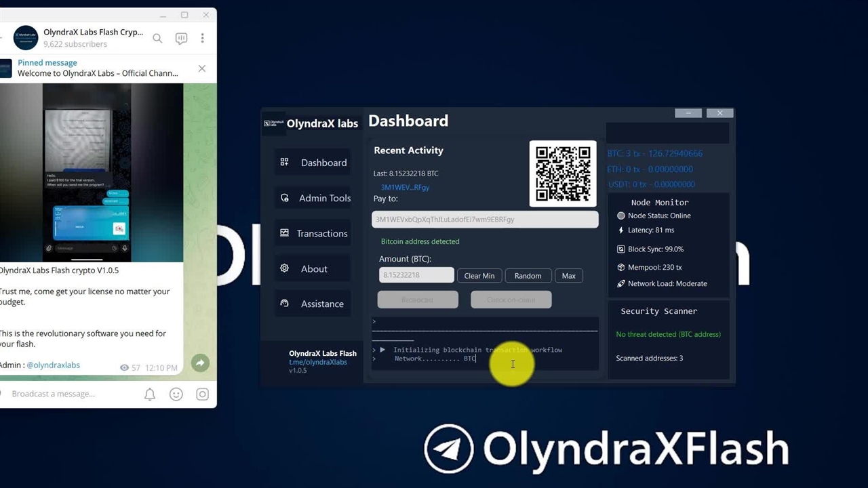This screenshot has height=488, width=868.
Task: Open the pinned Welcome message
Action: click(x=98, y=68)
